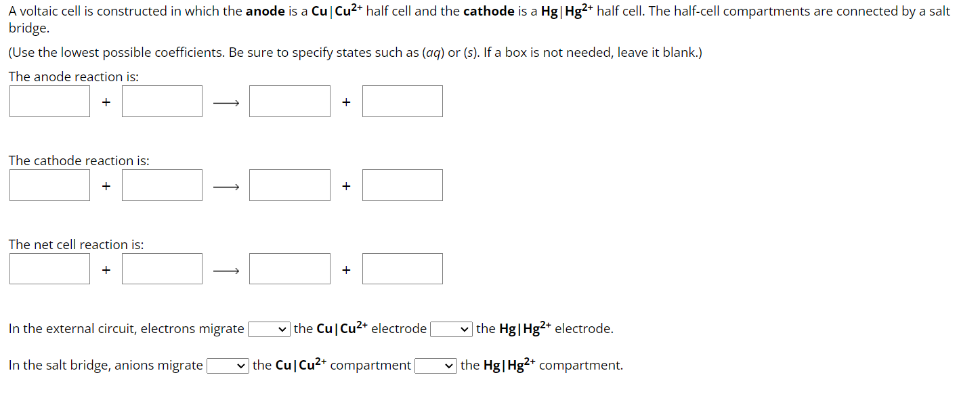Click the last product box of the anode reaction
Viewport: 980px width, 396px height.
402,101
